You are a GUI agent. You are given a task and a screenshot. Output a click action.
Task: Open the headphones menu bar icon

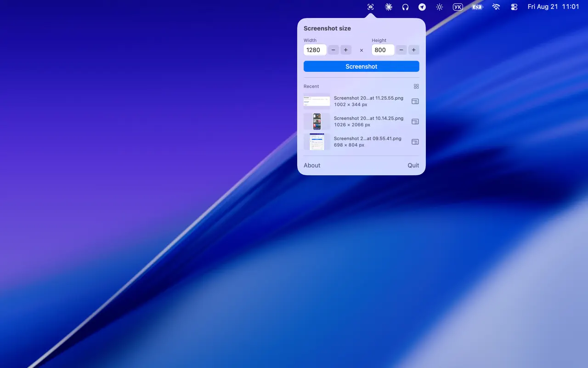(x=405, y=7)
